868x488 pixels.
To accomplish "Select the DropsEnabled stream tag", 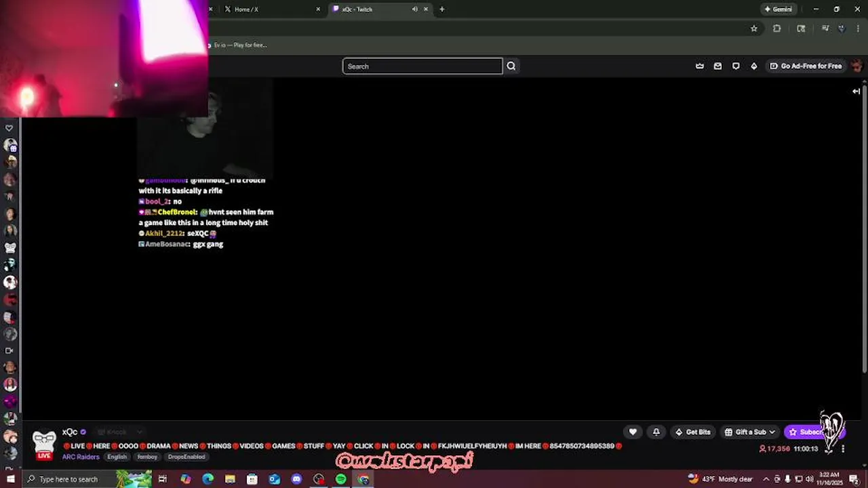I will point(186,457).
